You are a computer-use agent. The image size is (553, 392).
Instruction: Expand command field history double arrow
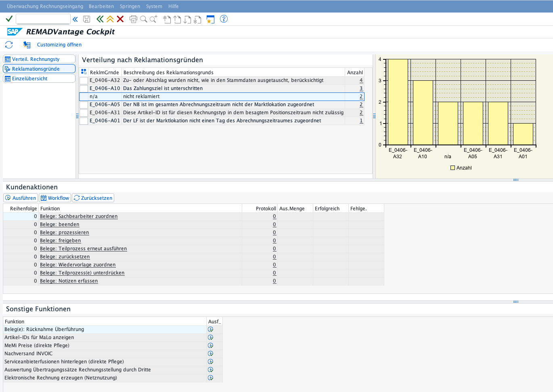click(x=75, y=19)
